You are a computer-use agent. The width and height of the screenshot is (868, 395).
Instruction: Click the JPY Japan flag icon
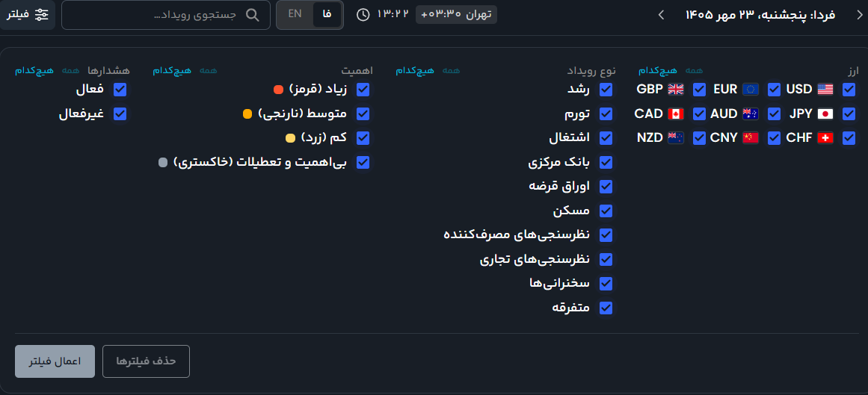pyautogui.click(x=825, y=113)
